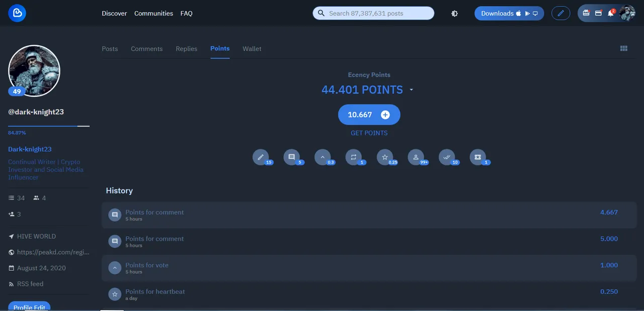This screenshot has width=644, height=311.
Task: Open the Communities menu item
Action: 153,14
